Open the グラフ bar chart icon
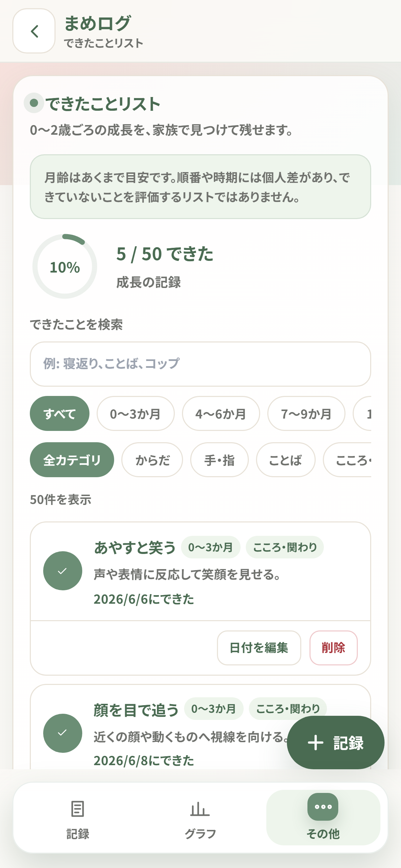401x868 pixels. pyautogui.click(x=200, y=809)
